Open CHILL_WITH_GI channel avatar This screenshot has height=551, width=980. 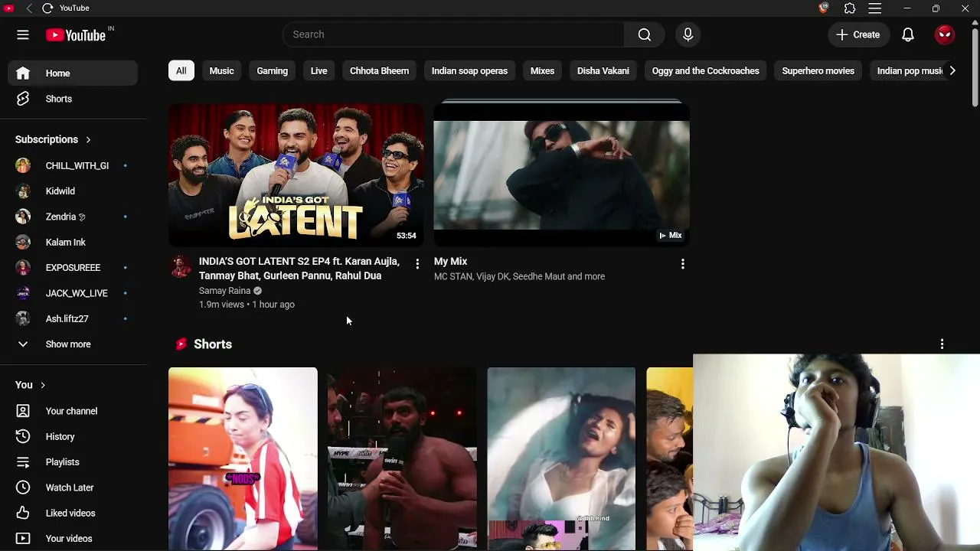[23, 165]
